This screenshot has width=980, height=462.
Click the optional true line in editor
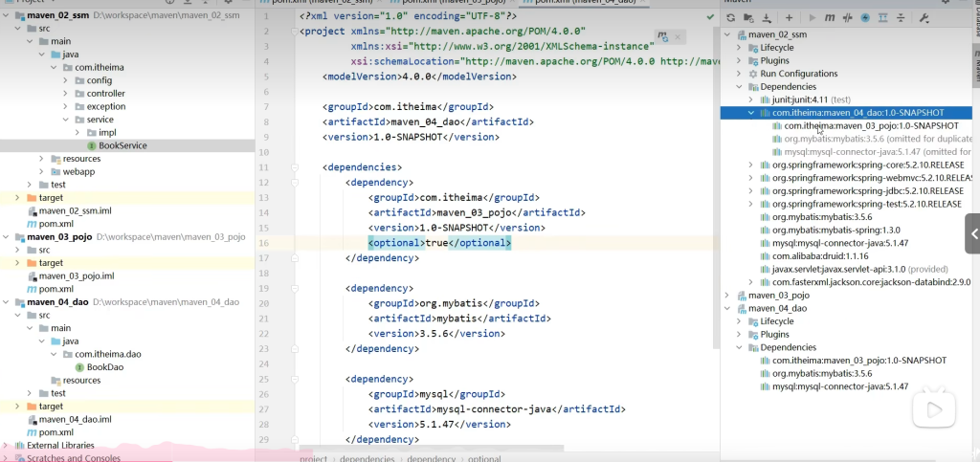point(439,243)
